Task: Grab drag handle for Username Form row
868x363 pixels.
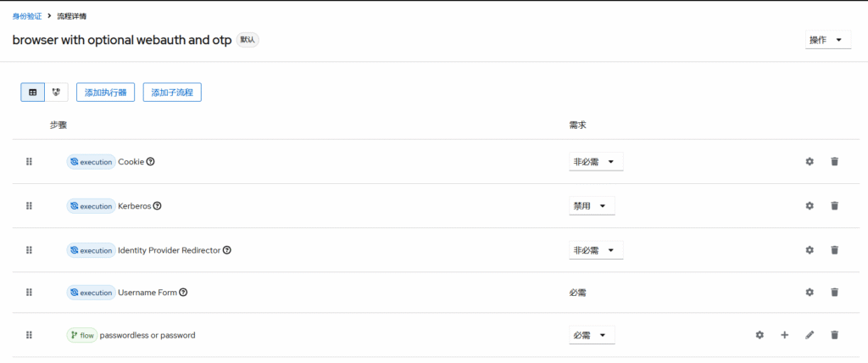Action: tap(29, 293)
